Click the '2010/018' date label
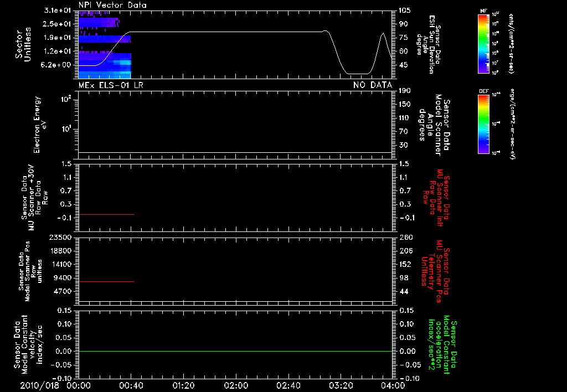 pyautogui.click(x=39, y=385)
